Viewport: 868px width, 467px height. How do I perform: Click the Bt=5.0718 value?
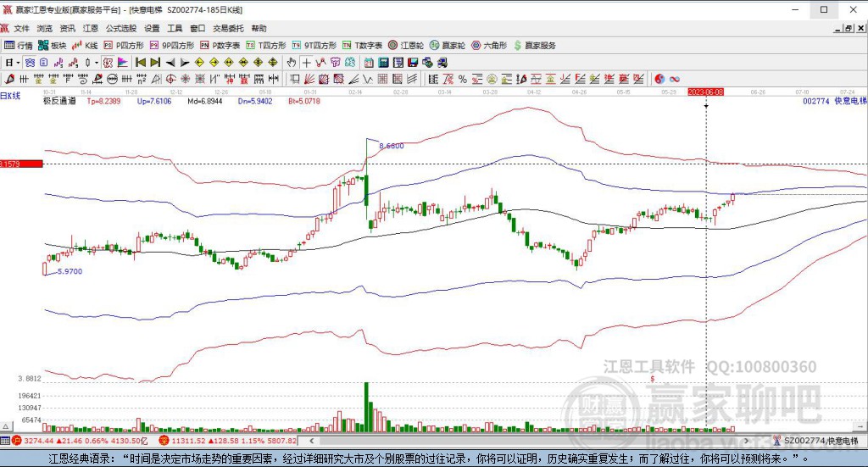pos(304,101)
